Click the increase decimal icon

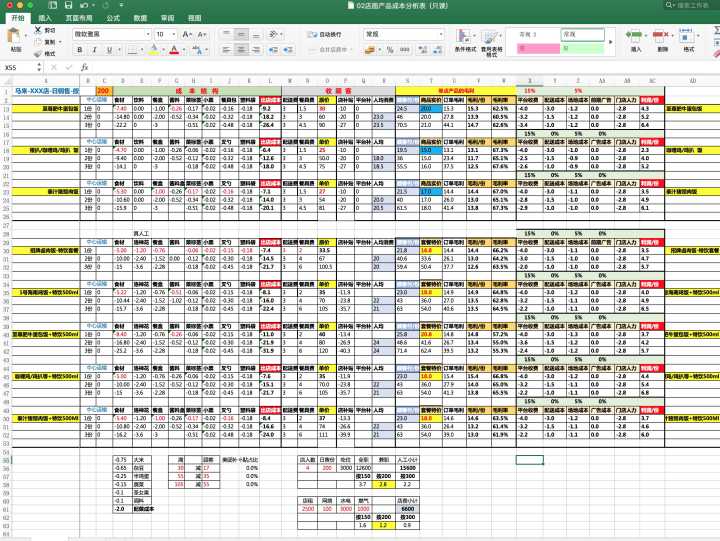pos(422,50)
